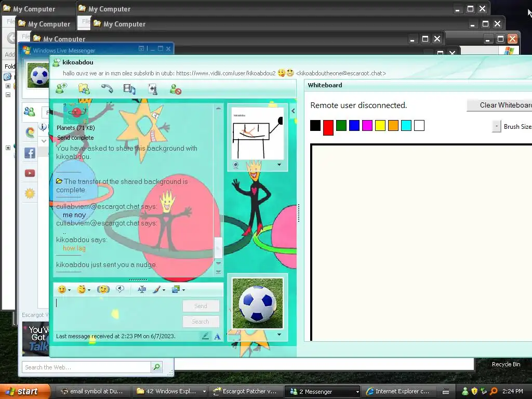Open dropdown below contact's display picture
Viewport: 532px width, 399px height.
click(x=279, y=165)
